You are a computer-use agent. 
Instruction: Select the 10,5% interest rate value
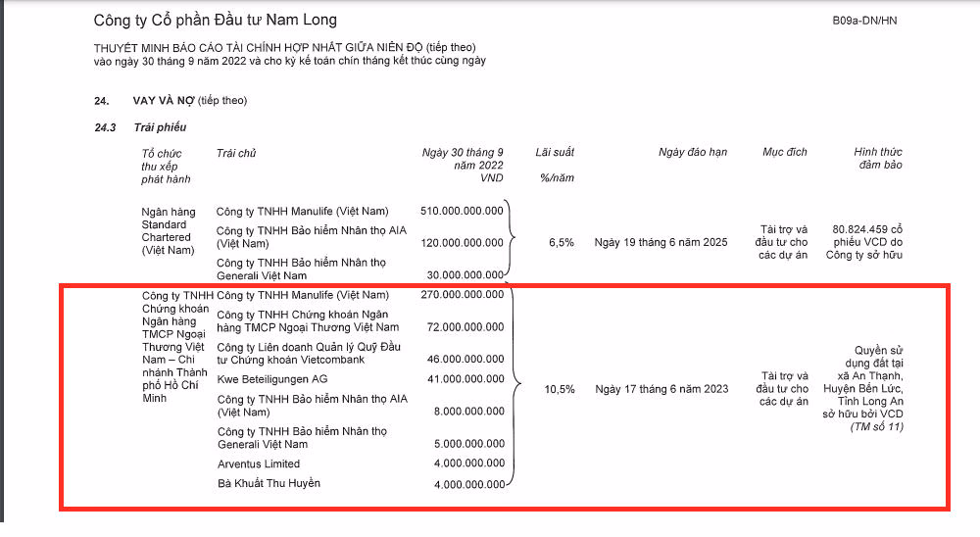(x=557, y=389)
